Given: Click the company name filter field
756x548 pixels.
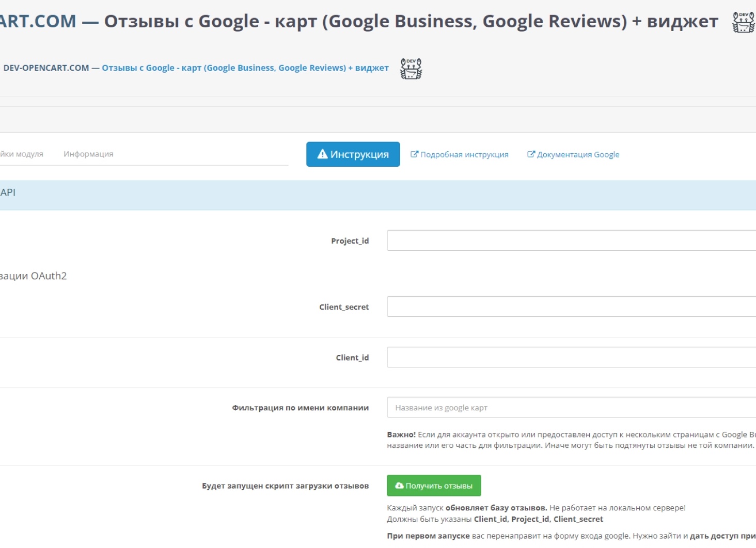Looking at the screenshot, I should point(571,407).
